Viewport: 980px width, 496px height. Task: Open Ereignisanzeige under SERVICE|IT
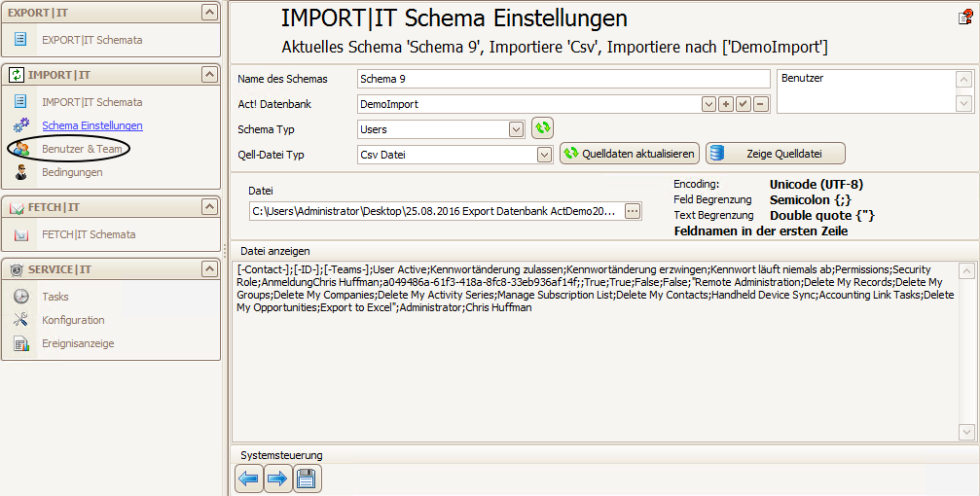click(78, 343)
